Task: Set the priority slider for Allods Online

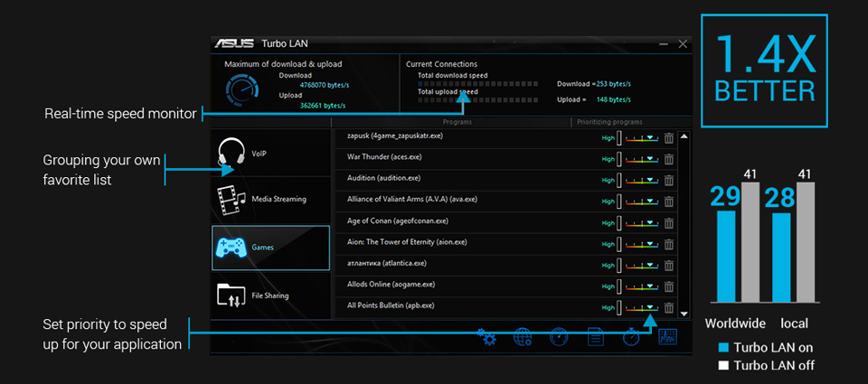Action: click(x=642, y=286)
